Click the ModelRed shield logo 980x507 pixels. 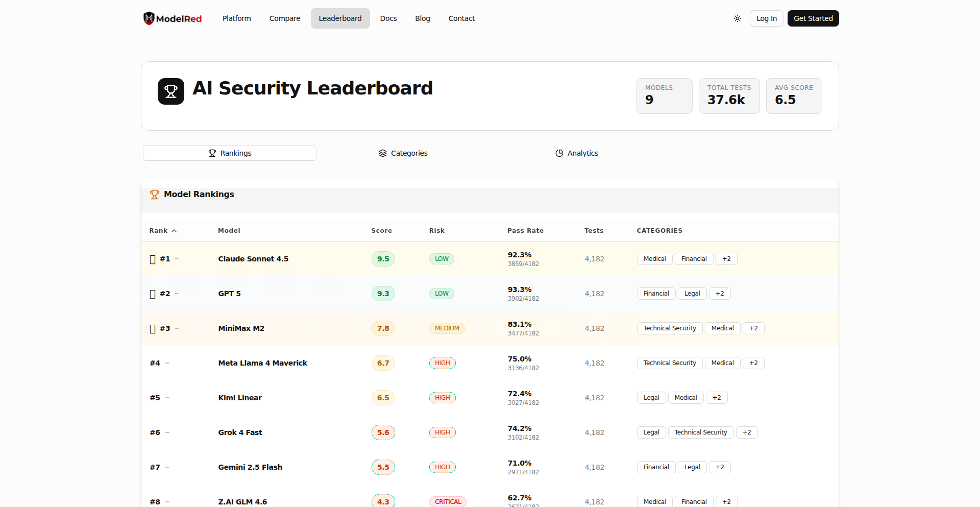149,18
